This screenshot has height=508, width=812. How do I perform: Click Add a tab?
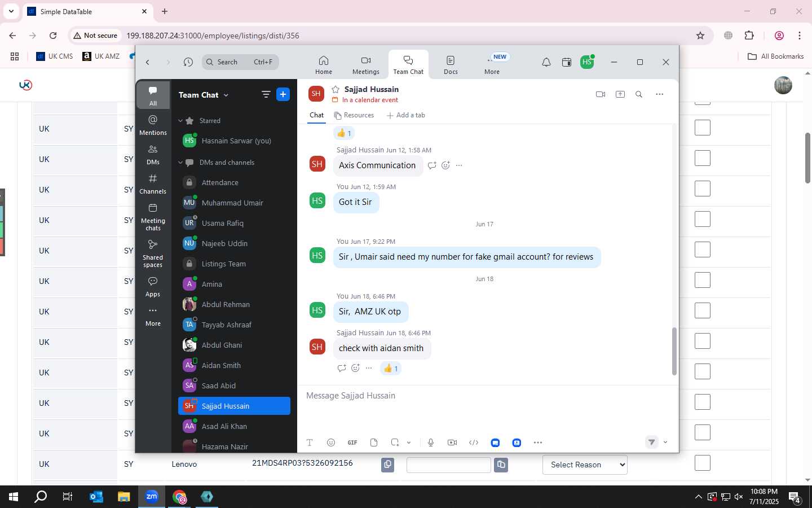pyautogui.click(x=406, y=115)
